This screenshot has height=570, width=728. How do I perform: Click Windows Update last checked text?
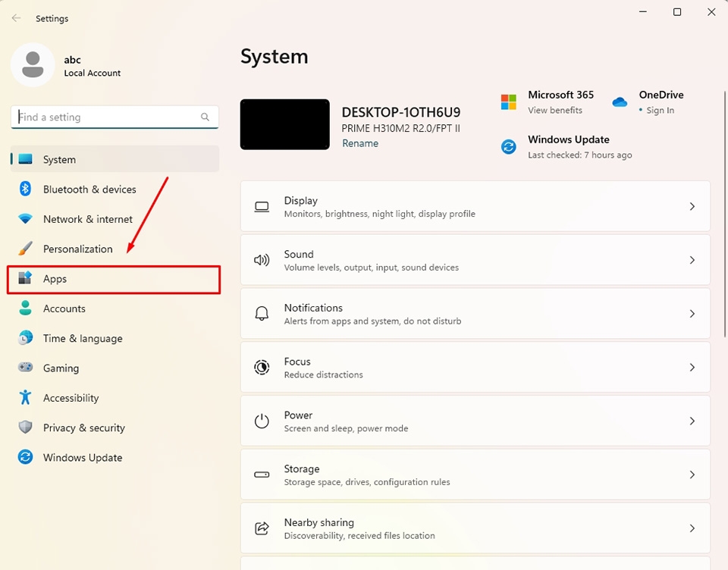(x=579, y=155)
